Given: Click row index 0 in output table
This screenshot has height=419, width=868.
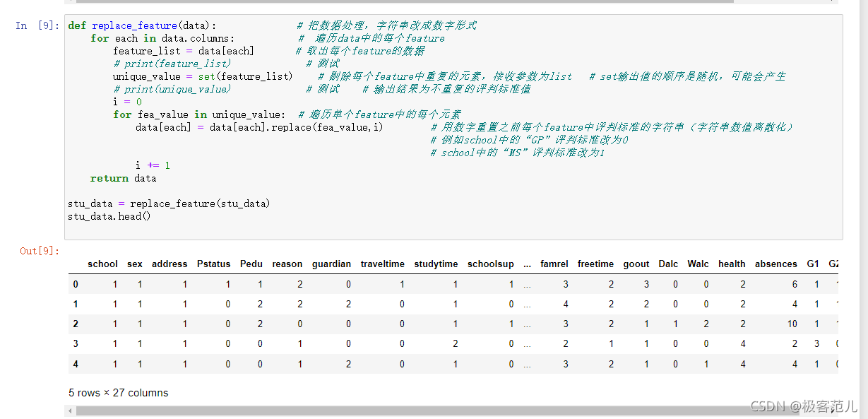Looking at the screenshot, I should (x=76, y=284).
